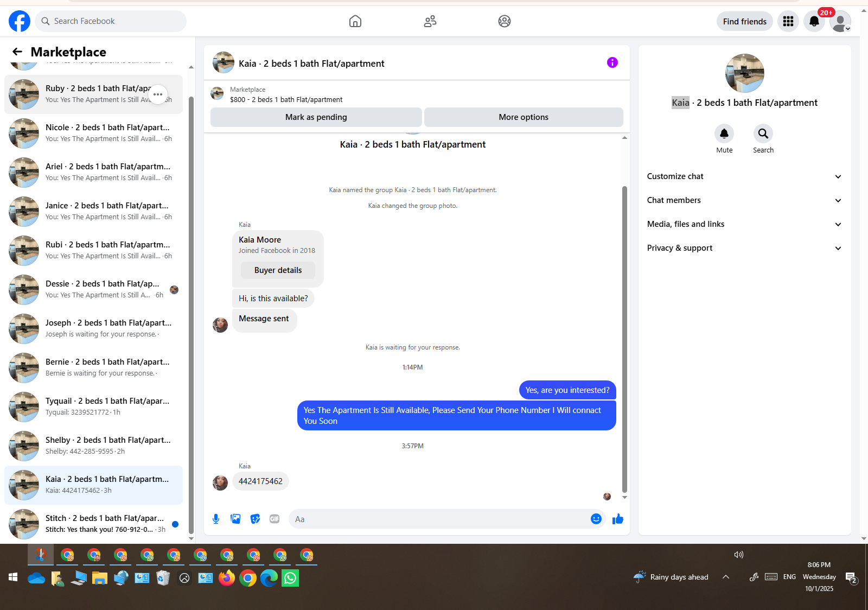This screenshot has height=610, width=868.
Task: Open the $800 Marketplace listing link
Action: [286, 100]
